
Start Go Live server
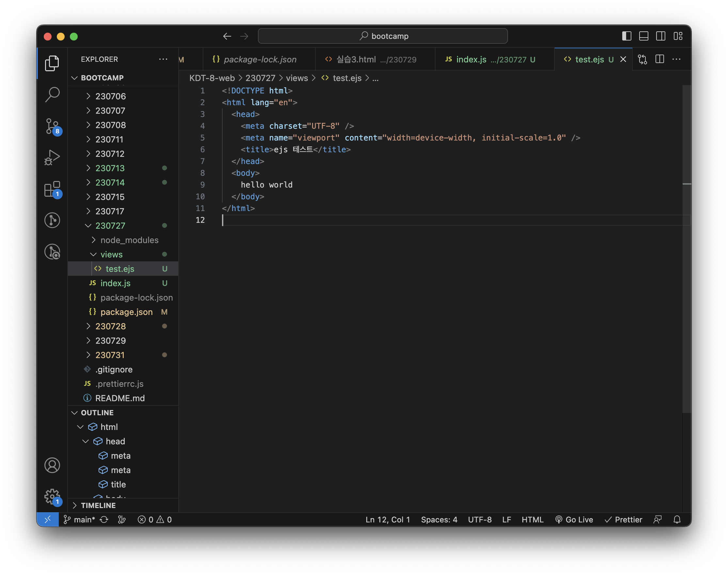(x=574, y=519)
